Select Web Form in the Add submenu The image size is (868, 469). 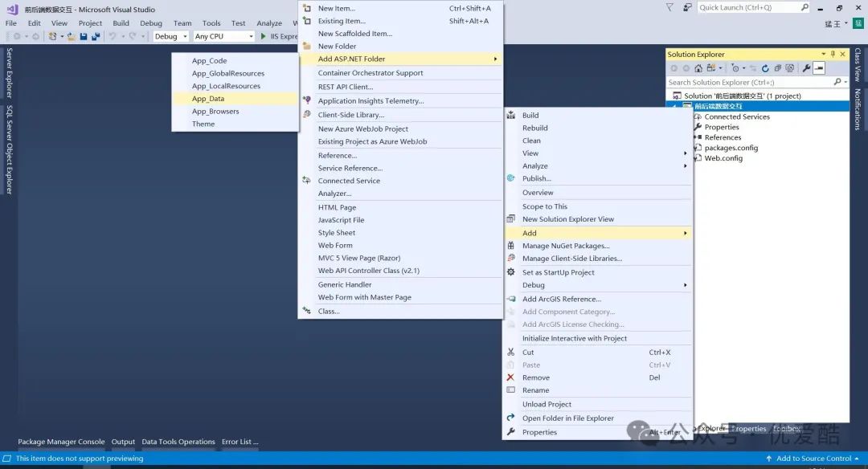(335, 245)
